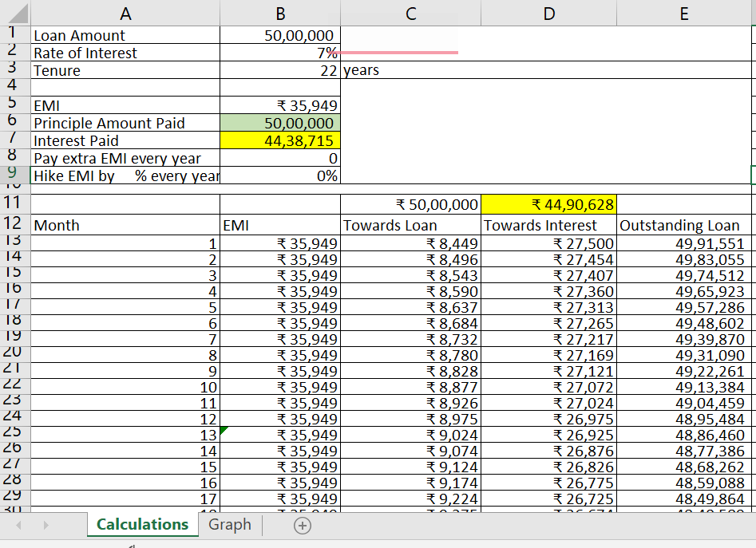Click month 17 cell

coord(125,499)
